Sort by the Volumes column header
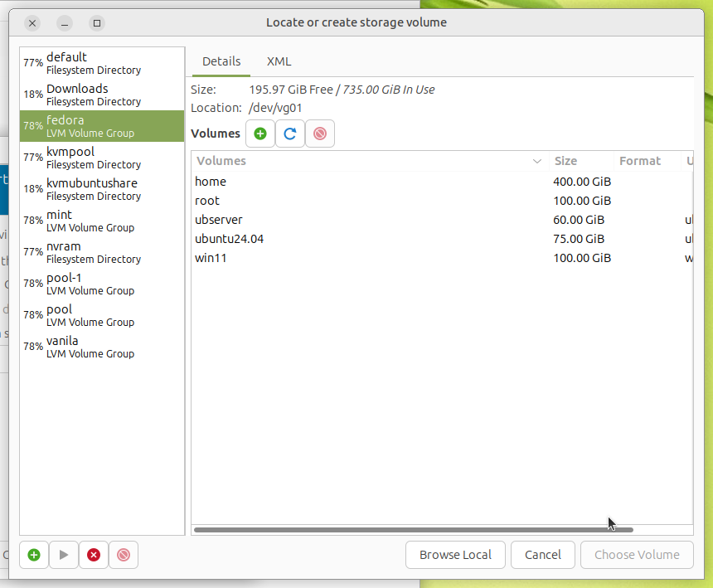713x588 pixels. point(365,161)
